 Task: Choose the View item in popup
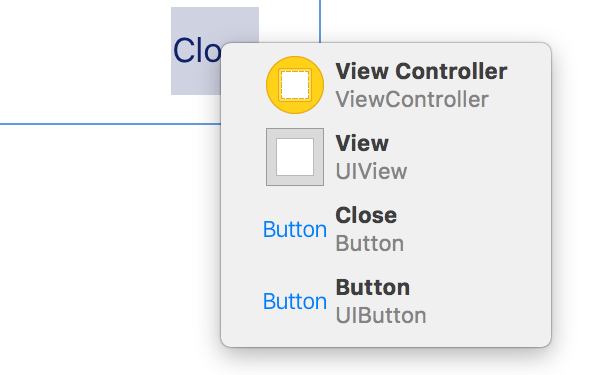coord(386,157)
